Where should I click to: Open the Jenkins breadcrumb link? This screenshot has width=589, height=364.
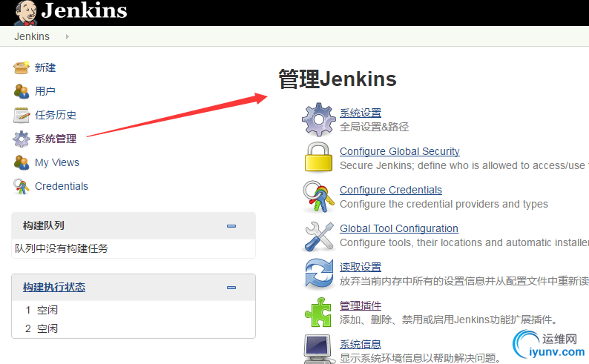point(32,36)
